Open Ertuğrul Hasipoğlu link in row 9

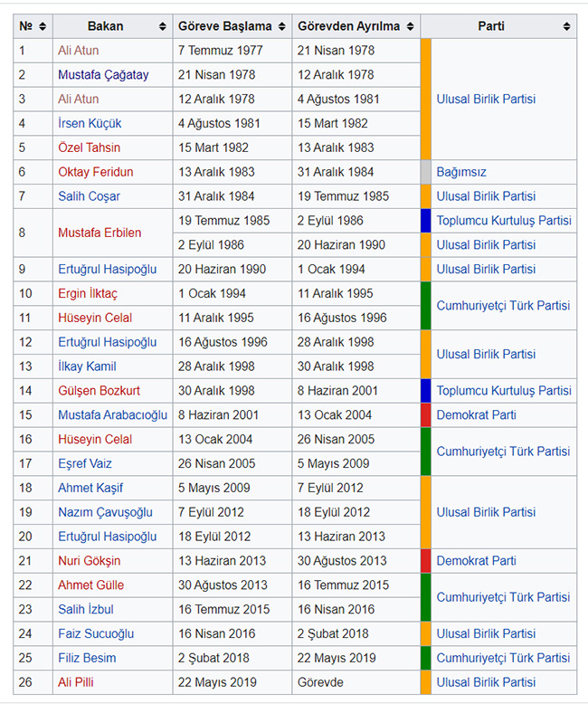tap(108, 270)
